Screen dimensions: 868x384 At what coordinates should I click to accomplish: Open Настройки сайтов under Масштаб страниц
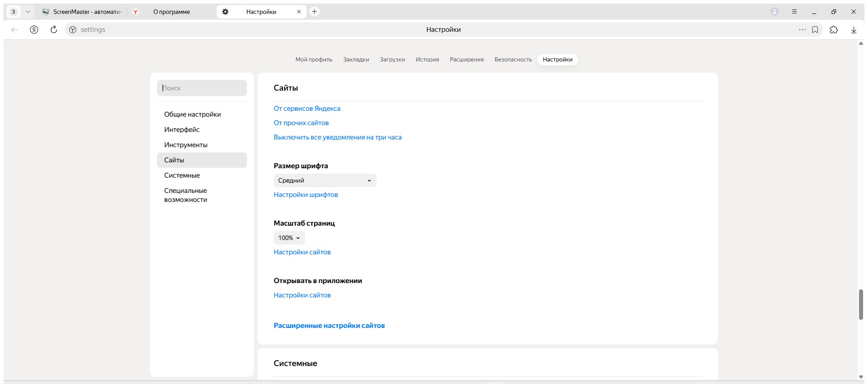[x=302, y=252]
